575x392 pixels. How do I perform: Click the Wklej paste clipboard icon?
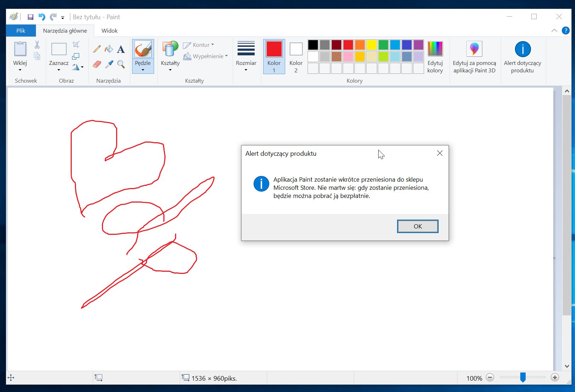pos(20,49)
